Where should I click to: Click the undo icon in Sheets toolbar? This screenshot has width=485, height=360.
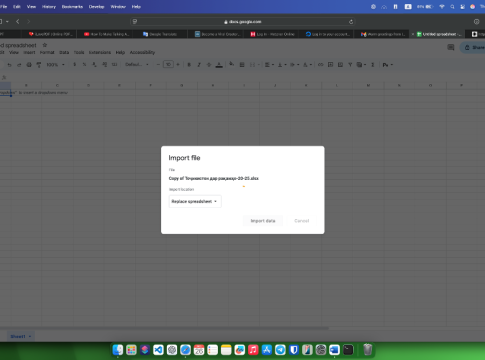click(9, 65)
